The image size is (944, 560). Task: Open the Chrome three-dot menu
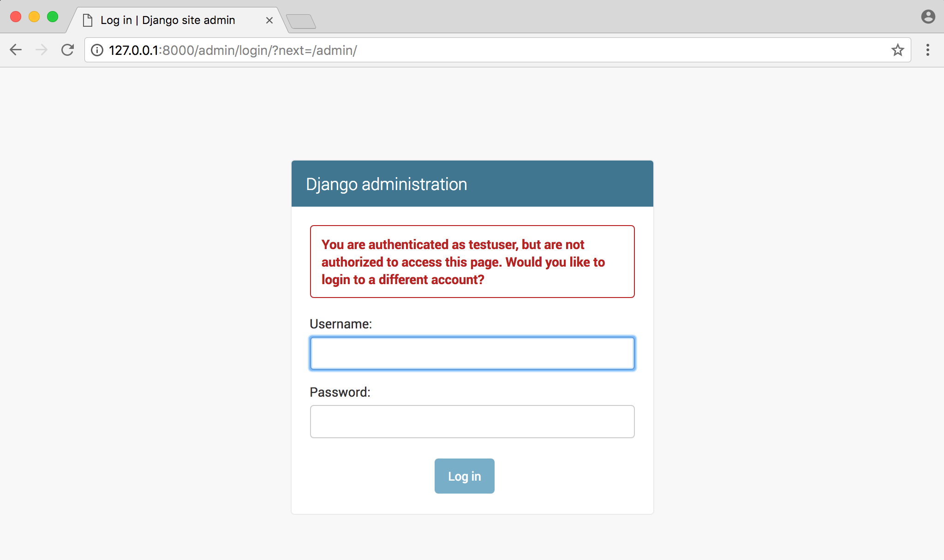pos(928,50)
